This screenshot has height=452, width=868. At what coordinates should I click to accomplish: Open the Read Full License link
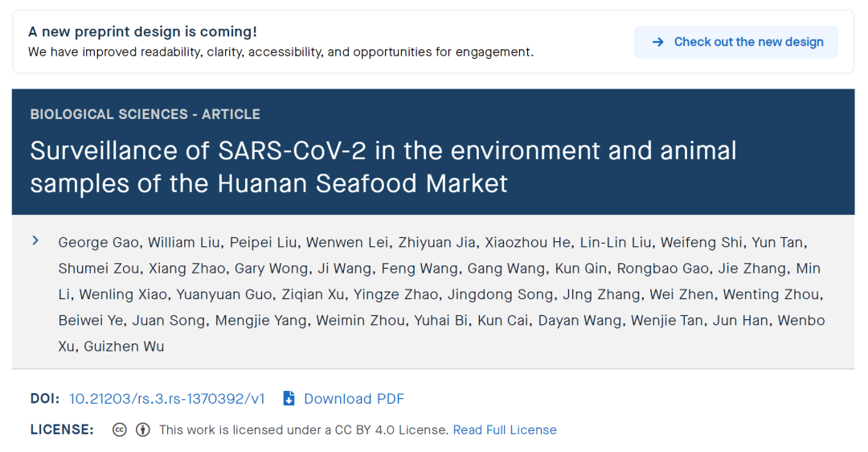coord(504,429)
